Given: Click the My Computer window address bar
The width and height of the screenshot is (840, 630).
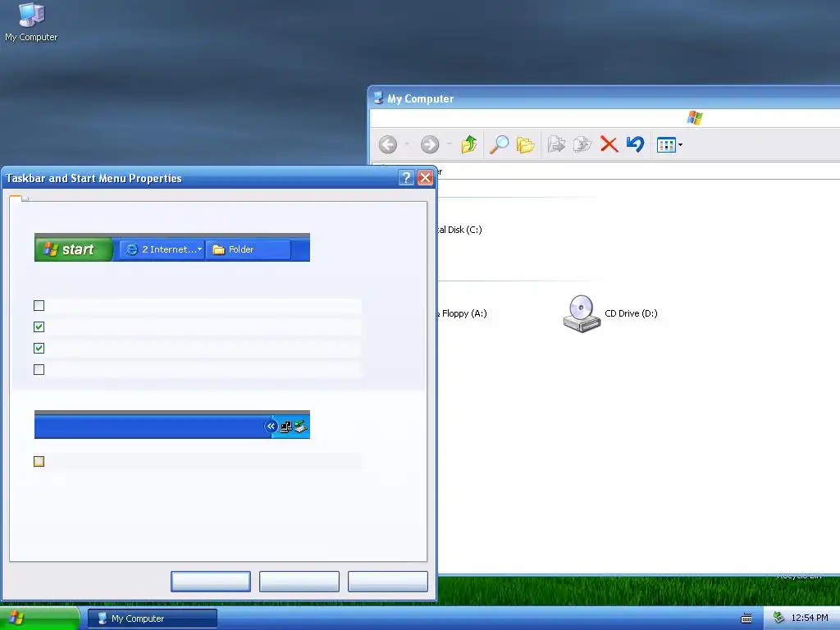Looking at the screenshot, I should [x=637, y=171].
